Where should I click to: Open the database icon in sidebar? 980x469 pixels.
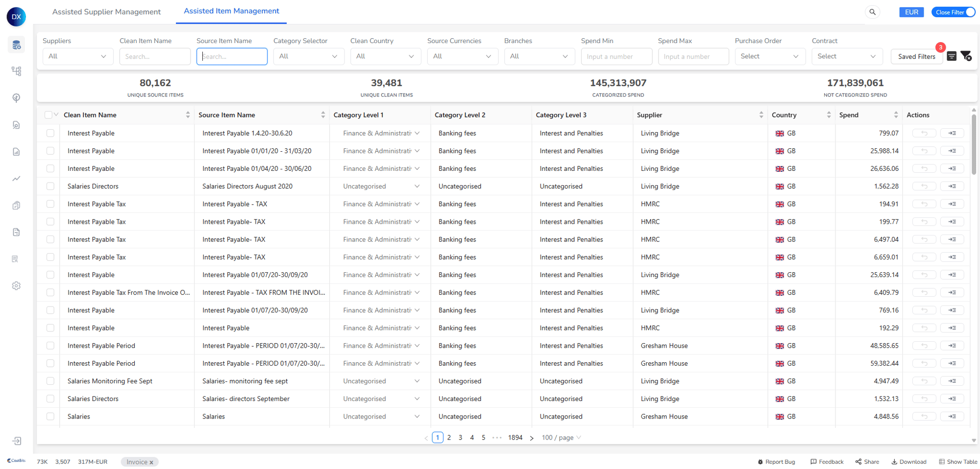pyautogui.click(x=16, y=45)
